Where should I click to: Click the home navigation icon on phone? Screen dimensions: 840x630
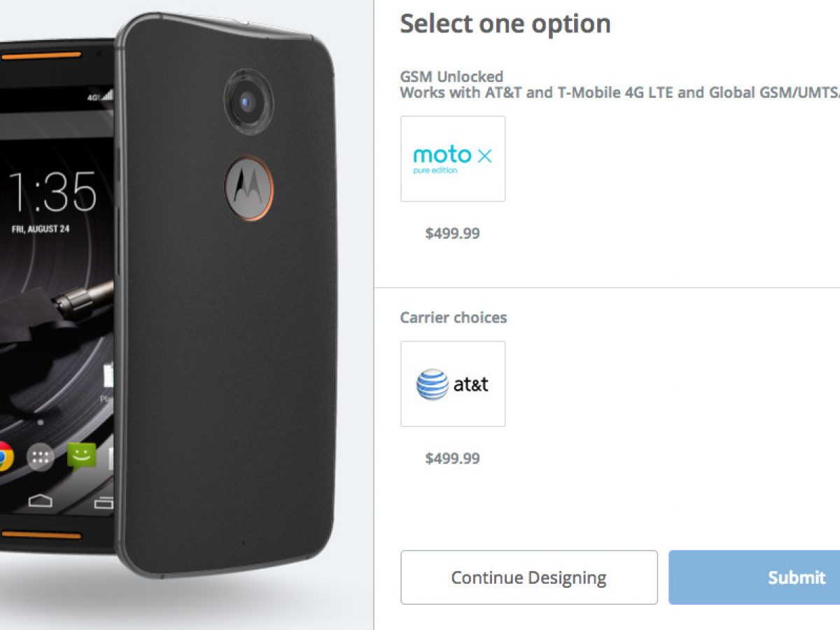[40, 501]
